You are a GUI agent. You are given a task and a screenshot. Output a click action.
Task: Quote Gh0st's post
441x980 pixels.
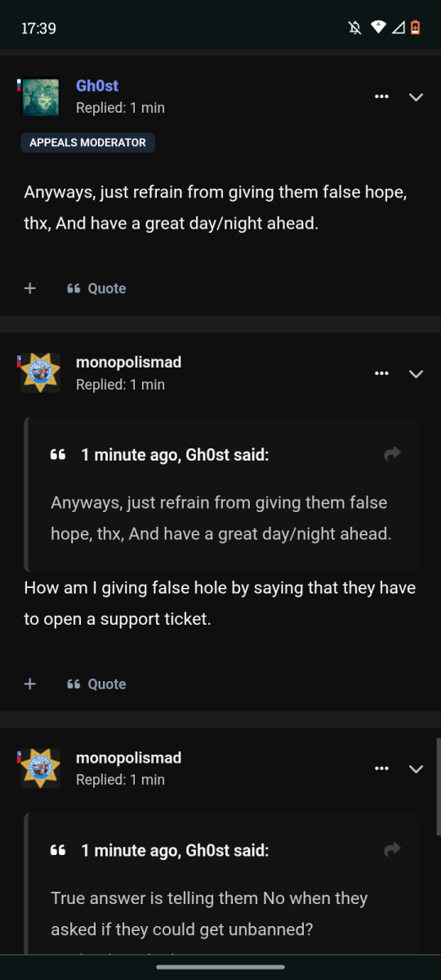(96, 288)
